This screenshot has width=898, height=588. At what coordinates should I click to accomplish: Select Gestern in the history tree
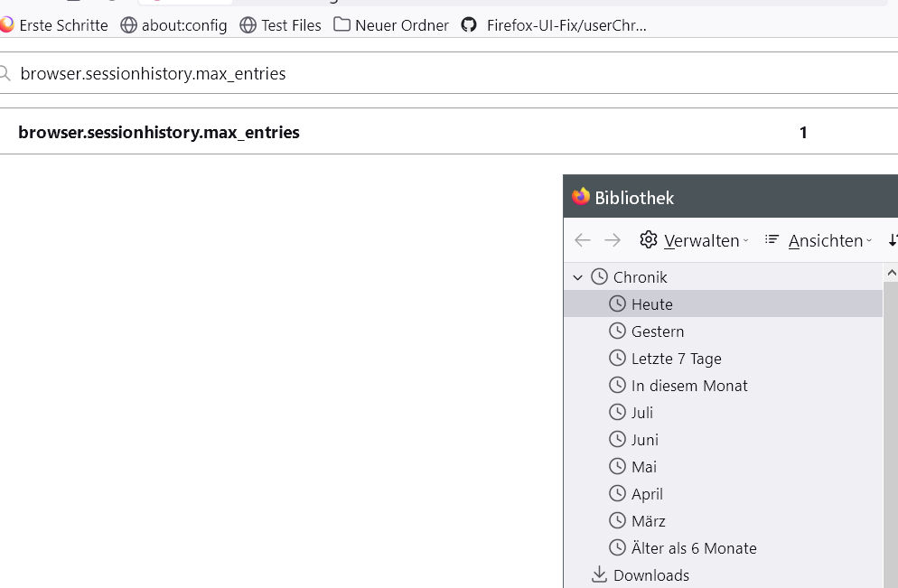[x=657, y=331]
